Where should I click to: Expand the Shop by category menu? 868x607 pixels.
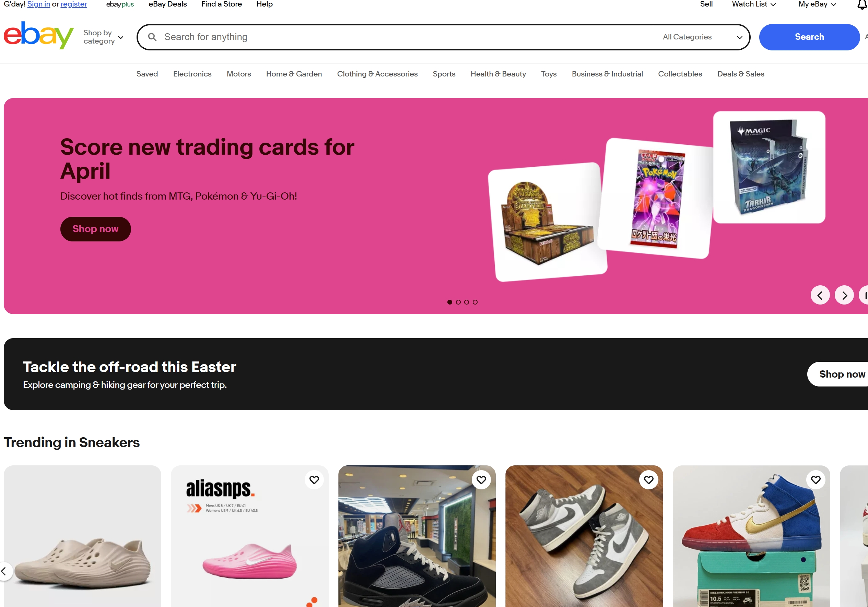[103, 37]
